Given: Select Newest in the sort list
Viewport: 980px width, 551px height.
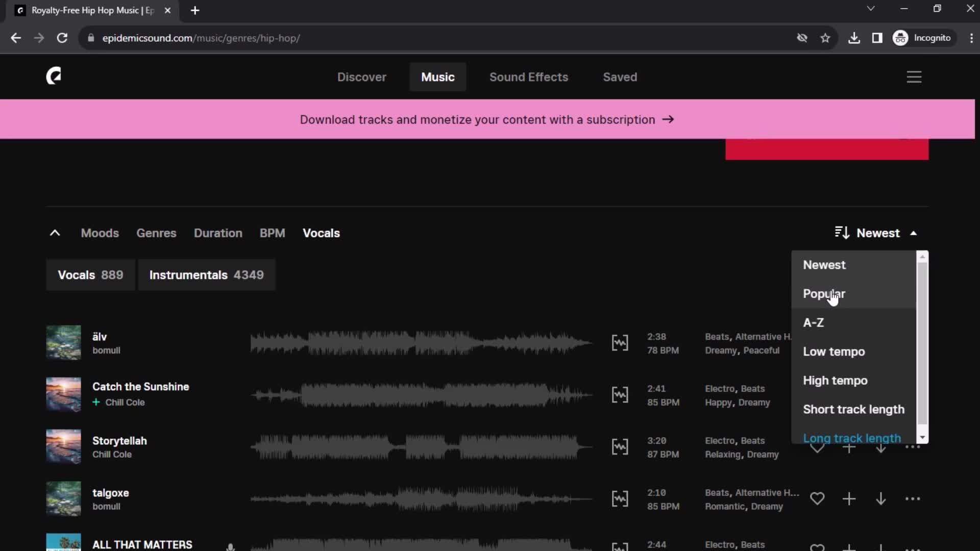Looking at the screenshot, I should [x=854, y=265].
